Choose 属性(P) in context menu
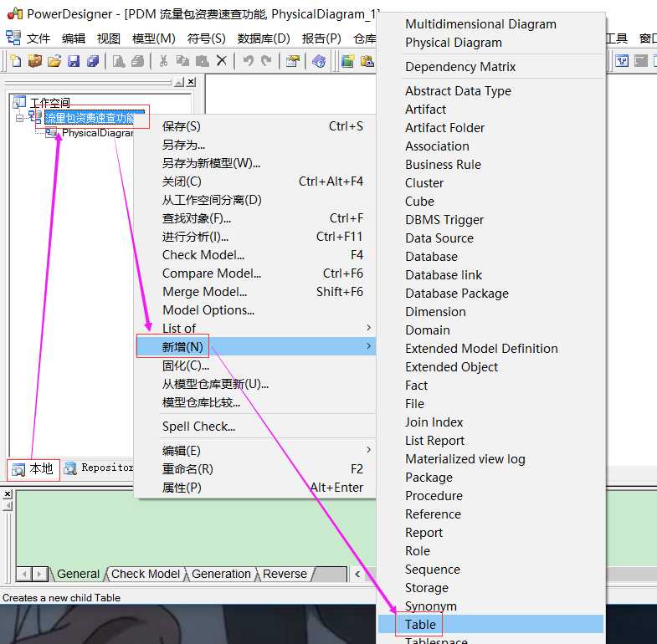 pyautogui.click(x=256, y=488)
